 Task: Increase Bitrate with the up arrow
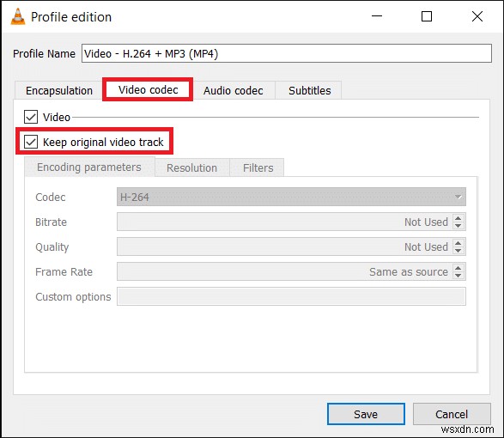(x=458, y=218)
